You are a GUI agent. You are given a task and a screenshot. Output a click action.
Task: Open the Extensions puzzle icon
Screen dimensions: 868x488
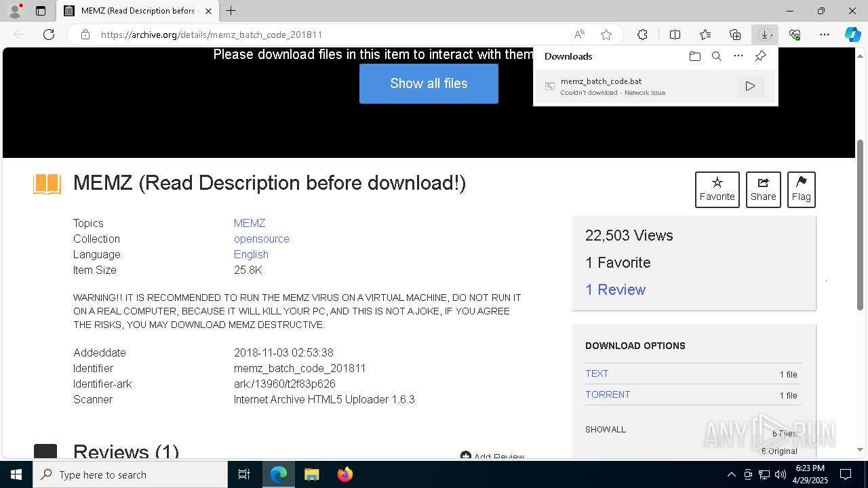tap(642, 35)
